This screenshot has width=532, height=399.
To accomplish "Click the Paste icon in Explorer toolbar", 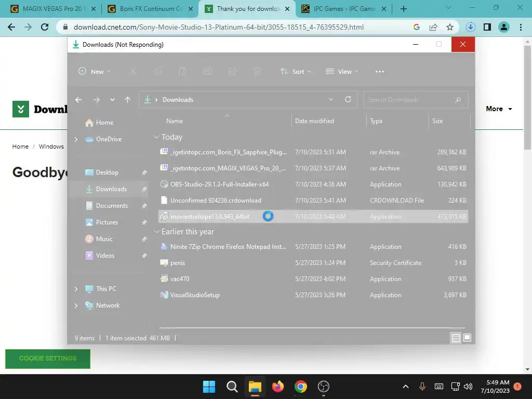I will click(x=183, y=72).
